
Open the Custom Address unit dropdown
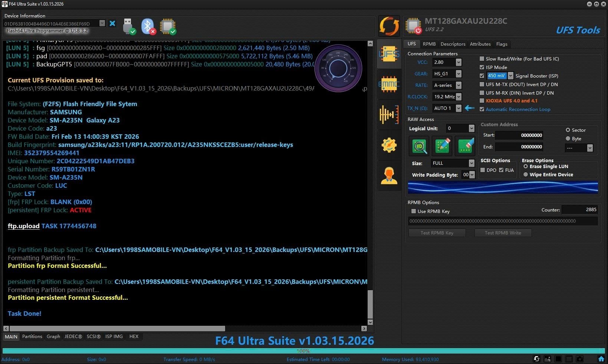coord(590,148)
